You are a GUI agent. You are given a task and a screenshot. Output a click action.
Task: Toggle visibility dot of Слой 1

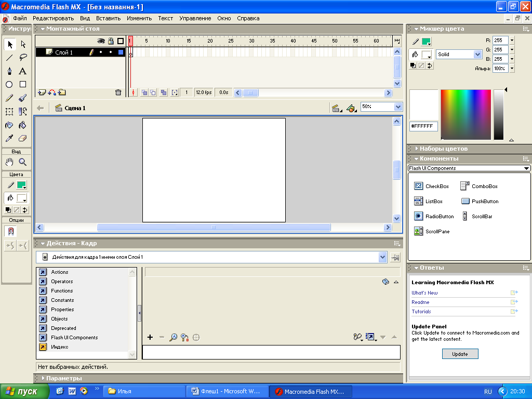click(x=101, y=52)
